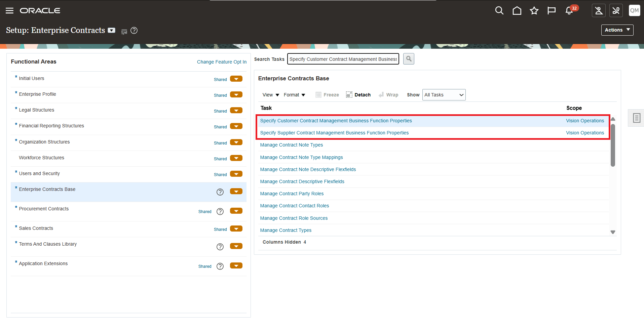Open Manage Contract Types task
This screenshot has width=644, height=331.
tap(286, 230)
